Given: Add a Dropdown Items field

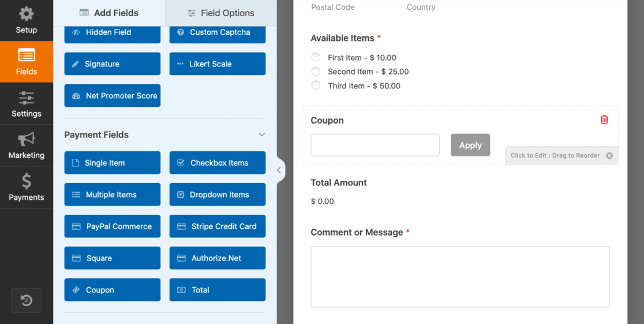Looking at the screenshot, I should 218,195.
